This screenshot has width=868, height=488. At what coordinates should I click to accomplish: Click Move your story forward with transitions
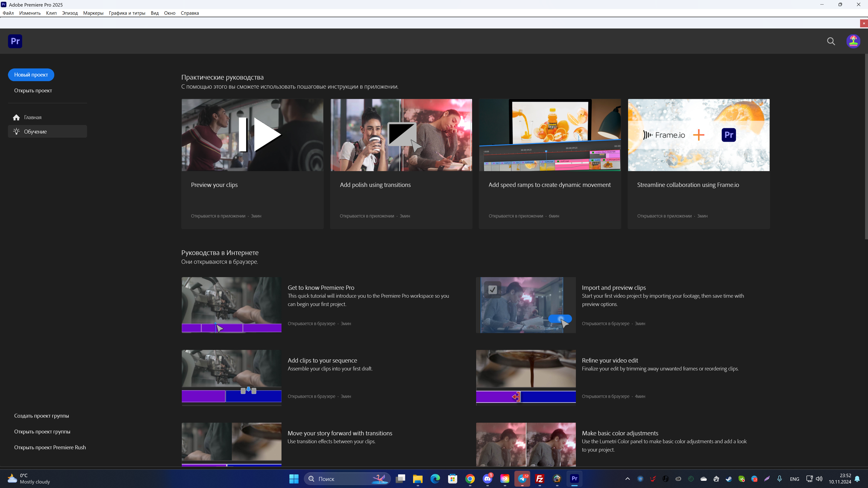point(340,433)
